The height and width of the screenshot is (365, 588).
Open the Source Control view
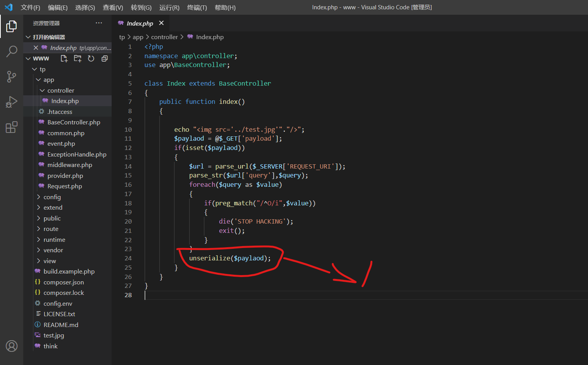(12, 77)
